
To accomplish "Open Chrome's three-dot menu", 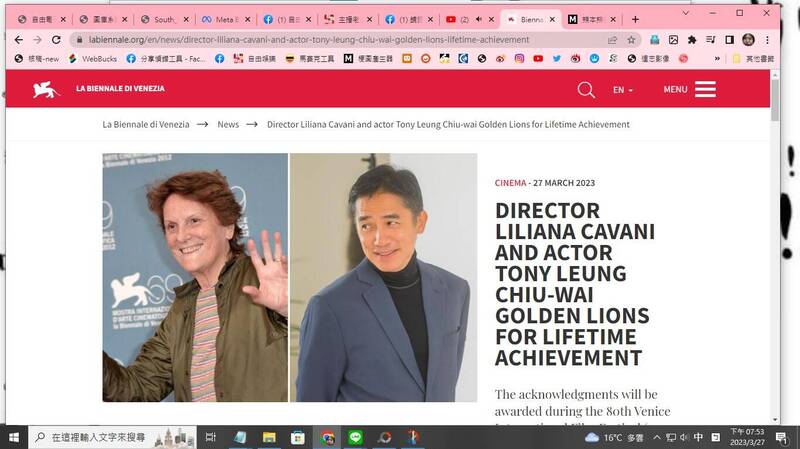I will tap(767, 40).
